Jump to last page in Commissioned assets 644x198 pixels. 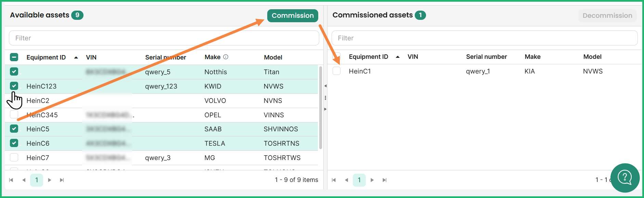click(385, 180)
